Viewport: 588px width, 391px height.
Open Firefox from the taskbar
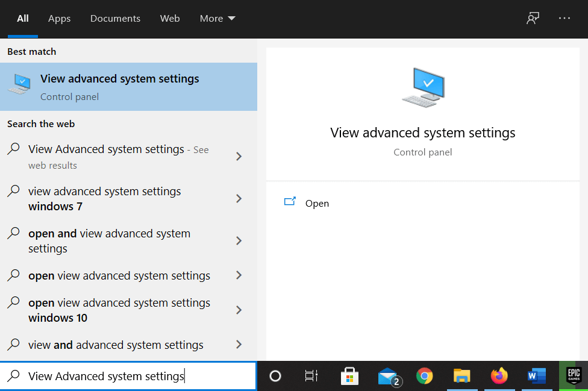pyautogui.click(x=499, y=375)
